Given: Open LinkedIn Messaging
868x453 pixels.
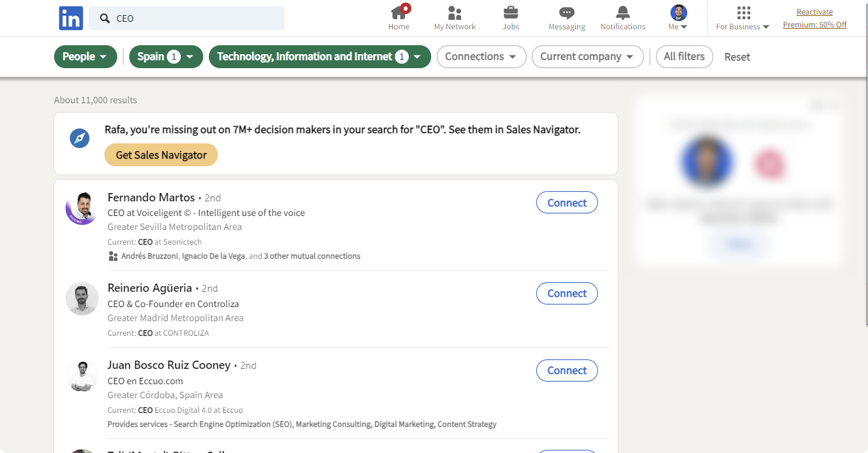Looking at the screenshot, I should coord(566,17).
